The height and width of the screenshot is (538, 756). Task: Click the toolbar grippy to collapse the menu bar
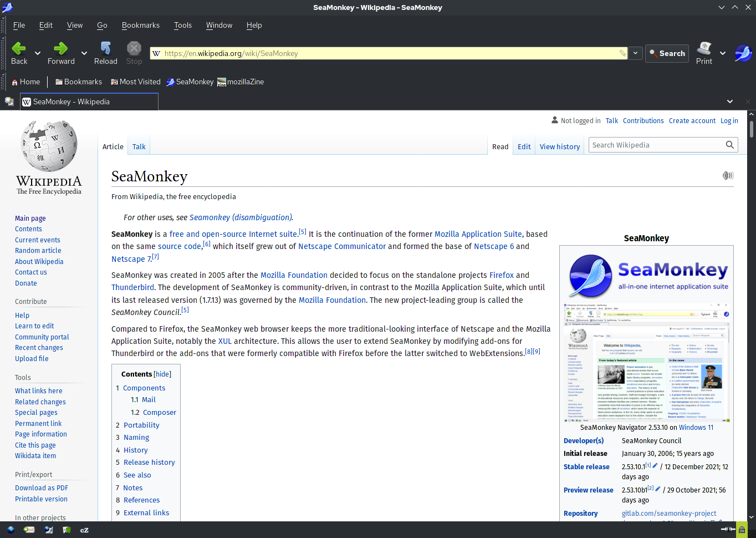(x=3, y=25)
